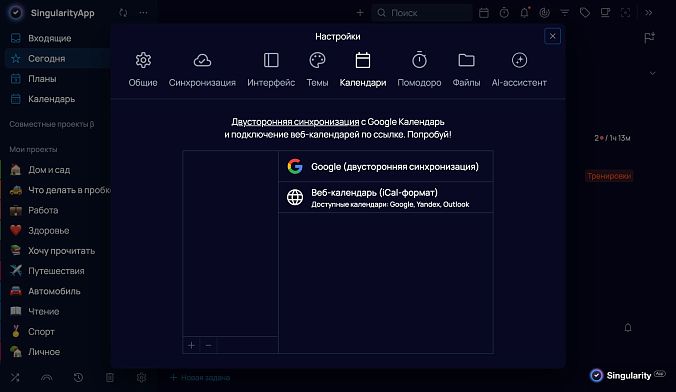Viewport: 676px width, 392px height.
Task: Open the Pomodoro timer icon in toolbar
Action: (504, 13)
